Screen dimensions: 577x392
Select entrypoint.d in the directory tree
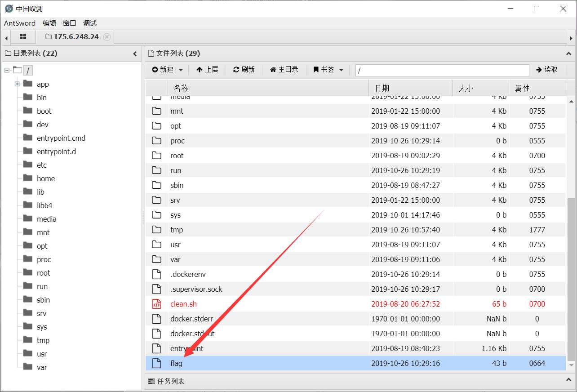pos(56,151)
